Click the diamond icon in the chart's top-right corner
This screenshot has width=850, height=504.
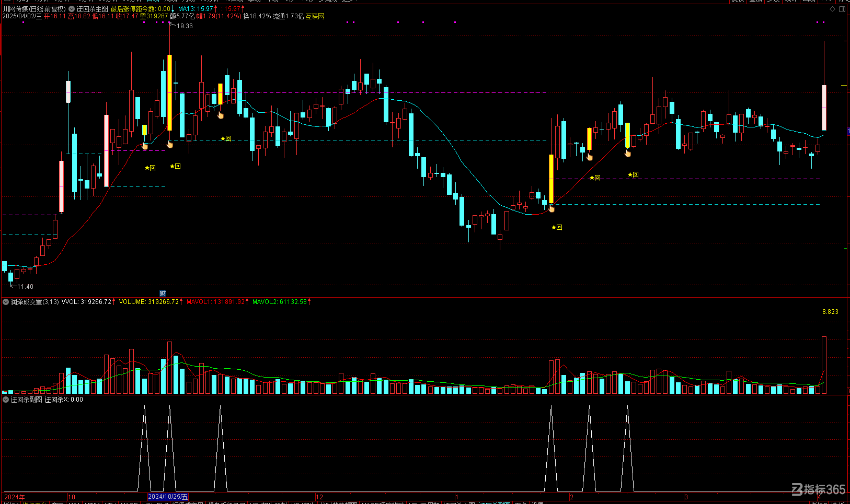coord(833,9)
